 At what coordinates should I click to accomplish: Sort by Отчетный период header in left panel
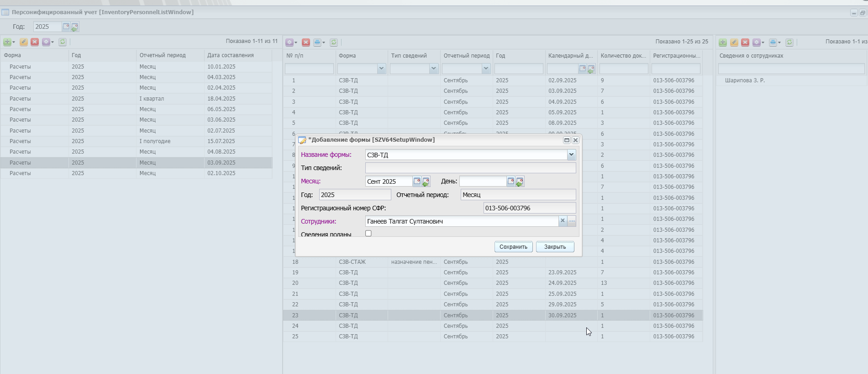[x=170, y=55]
